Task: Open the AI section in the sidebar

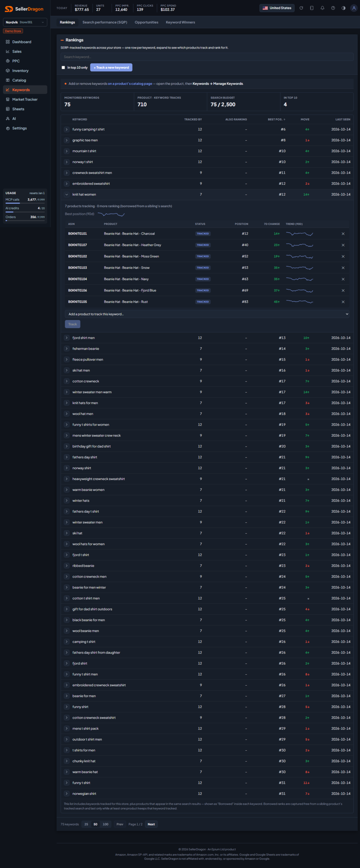Action: coord(25,119)
